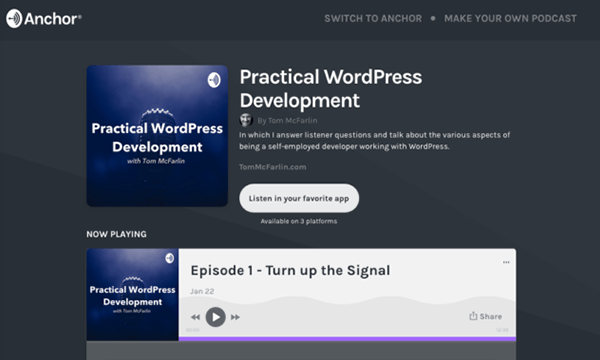Click the Anchor badge on the player thumbnail
Viewport: 600px width, 360px height.
point(170,258)
